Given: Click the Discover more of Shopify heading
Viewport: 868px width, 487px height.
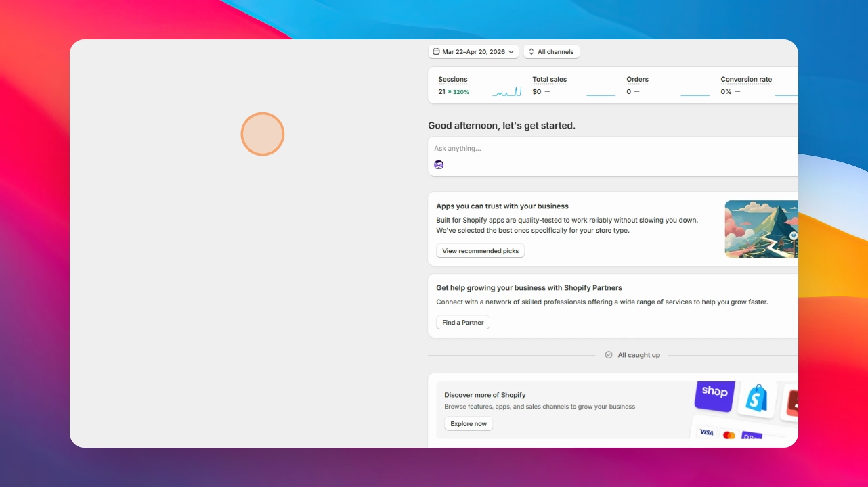Looking at the screenshot, I should 485,395.
